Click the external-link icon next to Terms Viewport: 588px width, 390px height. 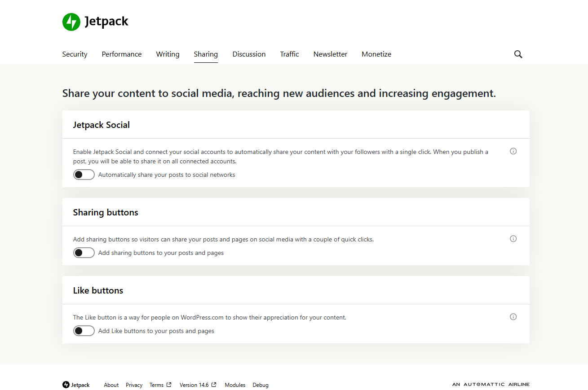[169, 384]
